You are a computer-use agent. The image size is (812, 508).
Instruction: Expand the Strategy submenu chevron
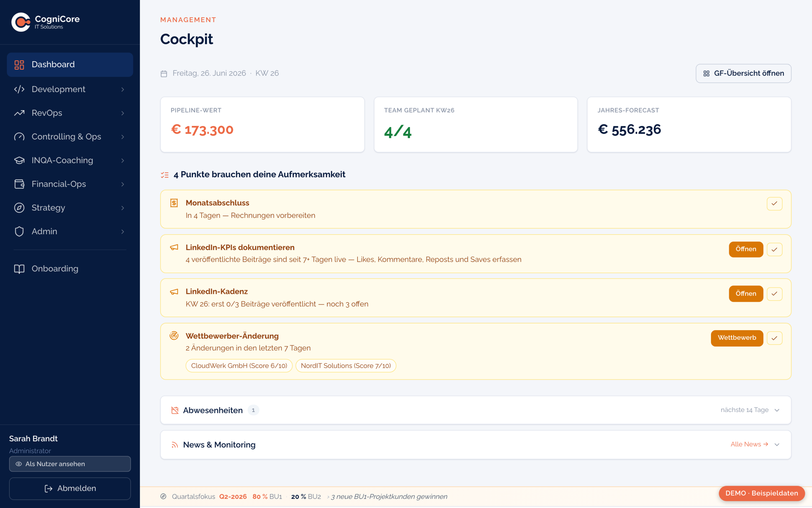(x=123, y=208)
